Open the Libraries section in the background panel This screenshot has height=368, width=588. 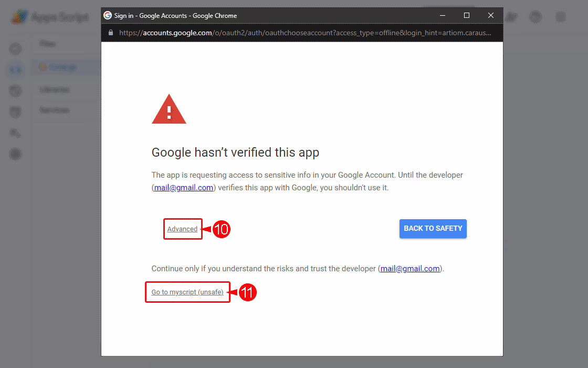55,89
